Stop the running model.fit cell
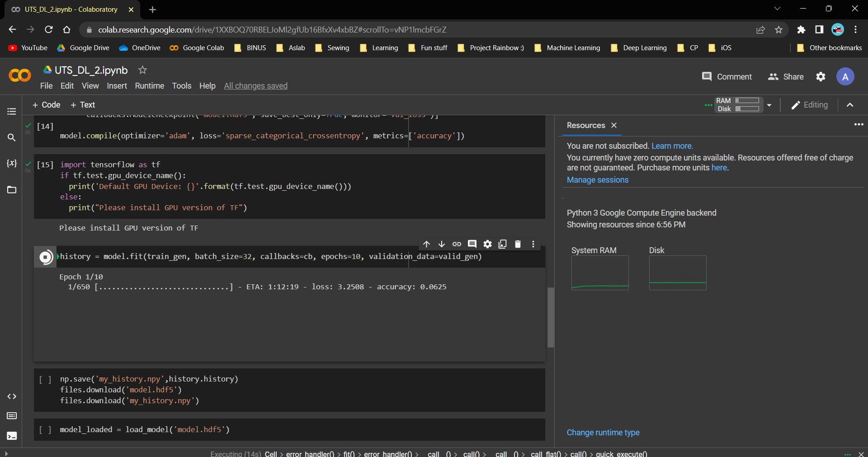Viewport: 868px width, 457px height. click(x=46, y=257)
